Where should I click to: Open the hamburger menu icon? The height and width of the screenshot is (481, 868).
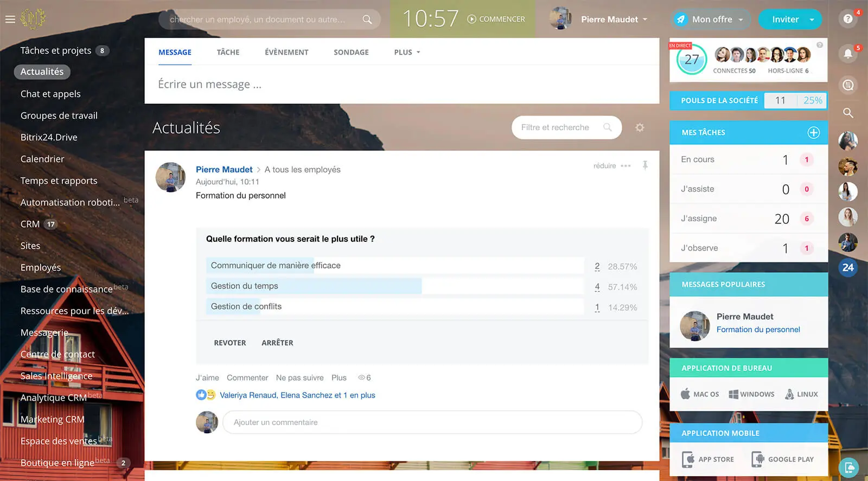click(x=10, y=20)
